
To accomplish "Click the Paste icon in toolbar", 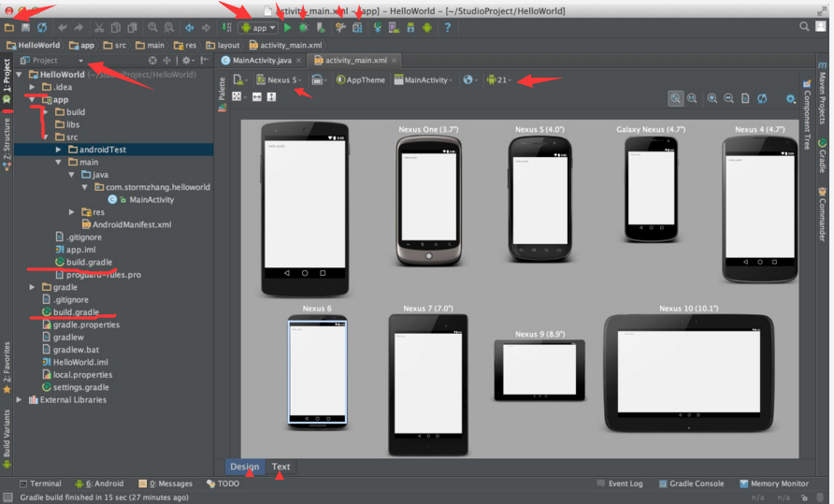I will [x=132, y=27].
